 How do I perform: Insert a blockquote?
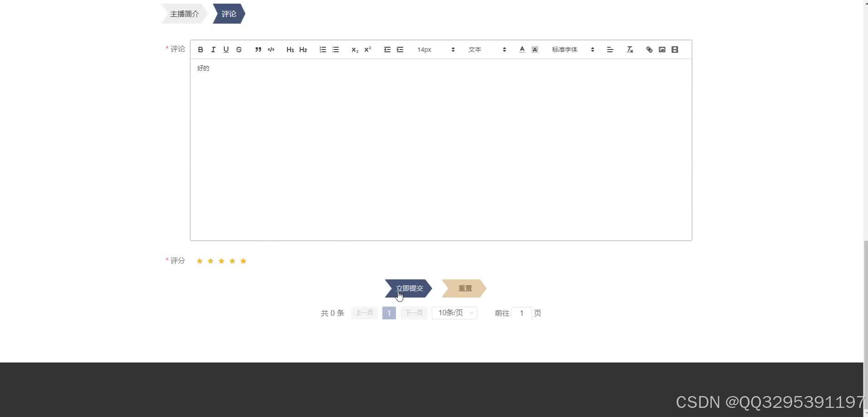pyautogui.click(x=258, y=50)
